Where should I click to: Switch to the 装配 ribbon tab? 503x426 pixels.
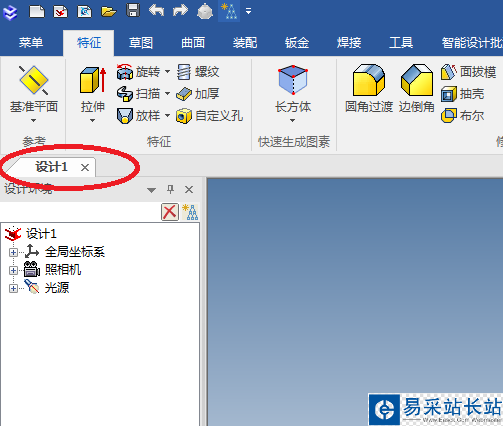click(x=245, y=43)
